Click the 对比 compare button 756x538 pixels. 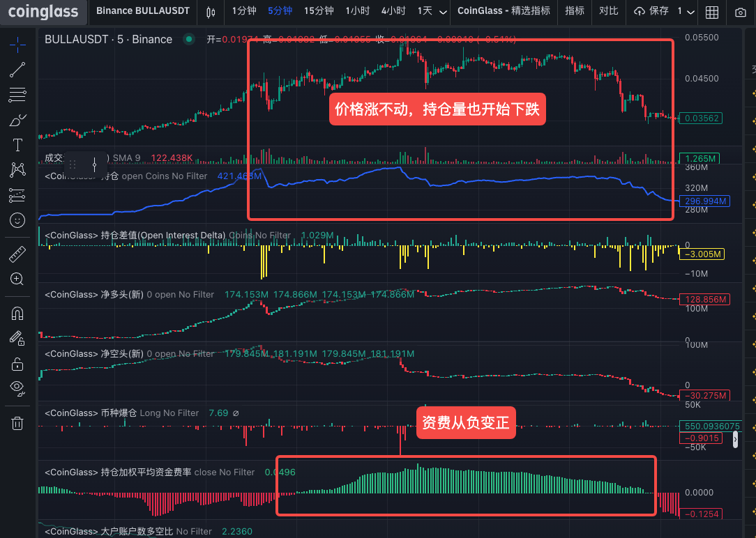click(608, 11)
